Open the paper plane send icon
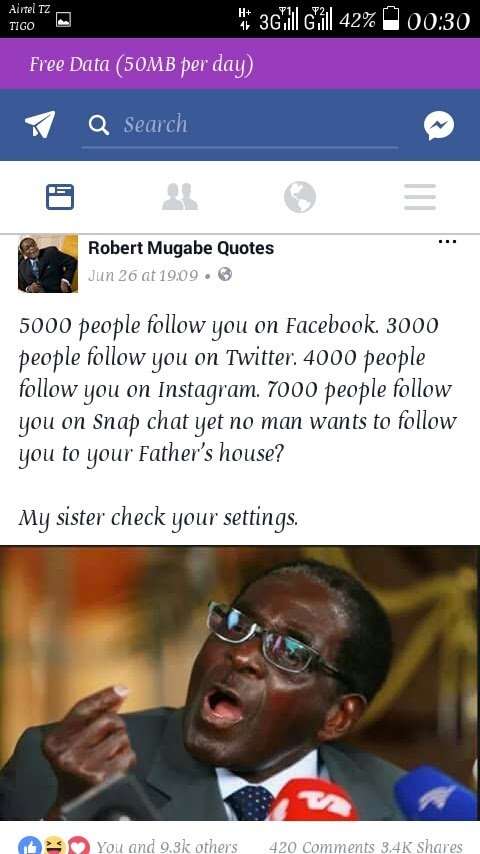Image resolution: width=480 pixels, height=854 pixels. pos(40,124)
